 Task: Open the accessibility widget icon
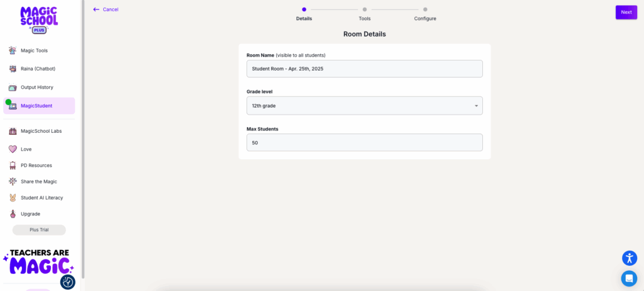click(629, 258)
